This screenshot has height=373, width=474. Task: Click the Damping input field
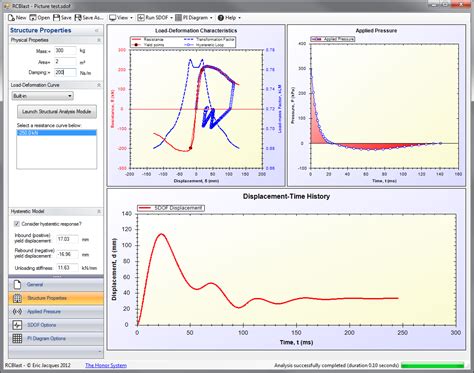click(x=66, y=72)
